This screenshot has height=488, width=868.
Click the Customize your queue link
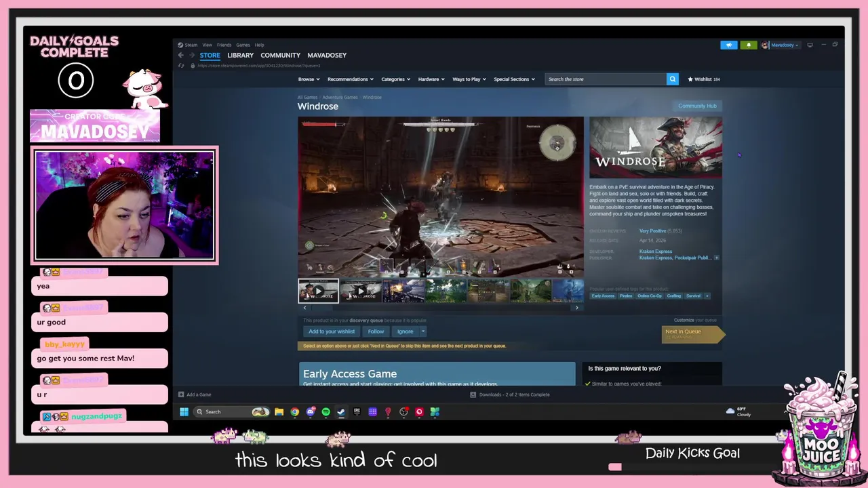point(695,320)
